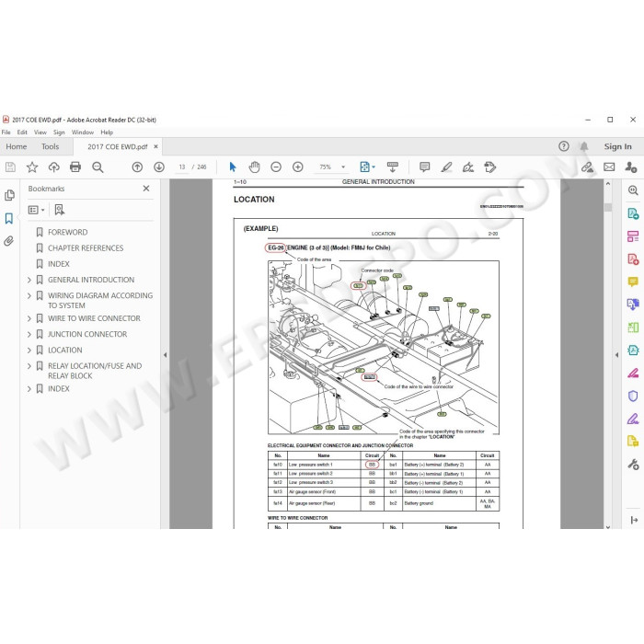Collapse tools pane at bottom right
Image resolution: width=644 pixels, height=644 pixels.
point(633,520)
